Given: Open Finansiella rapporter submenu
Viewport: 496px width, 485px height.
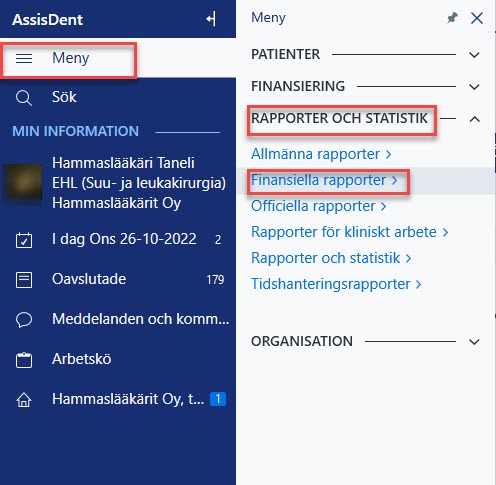Looking at the screenshot, I should click(x=324, y=180).
